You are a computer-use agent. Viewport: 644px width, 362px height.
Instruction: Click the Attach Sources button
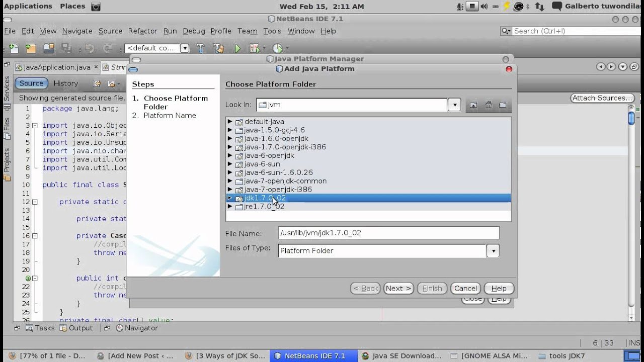pyautogui.click(x=602, y=98)
